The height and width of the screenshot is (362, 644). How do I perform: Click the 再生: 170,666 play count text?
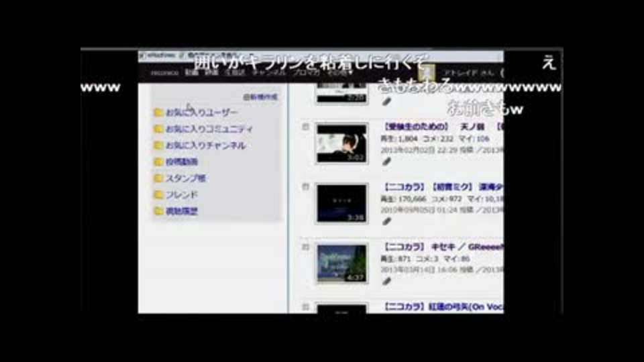(x=403, y=199)
